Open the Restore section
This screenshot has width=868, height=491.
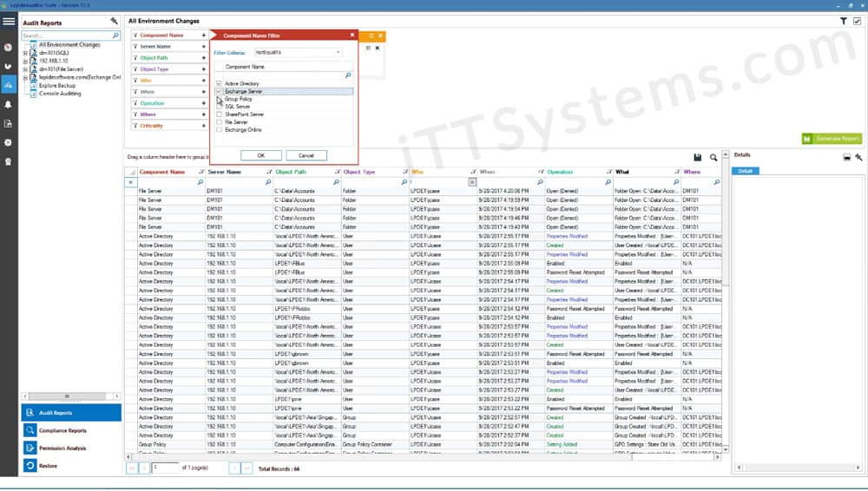(71, 466)
